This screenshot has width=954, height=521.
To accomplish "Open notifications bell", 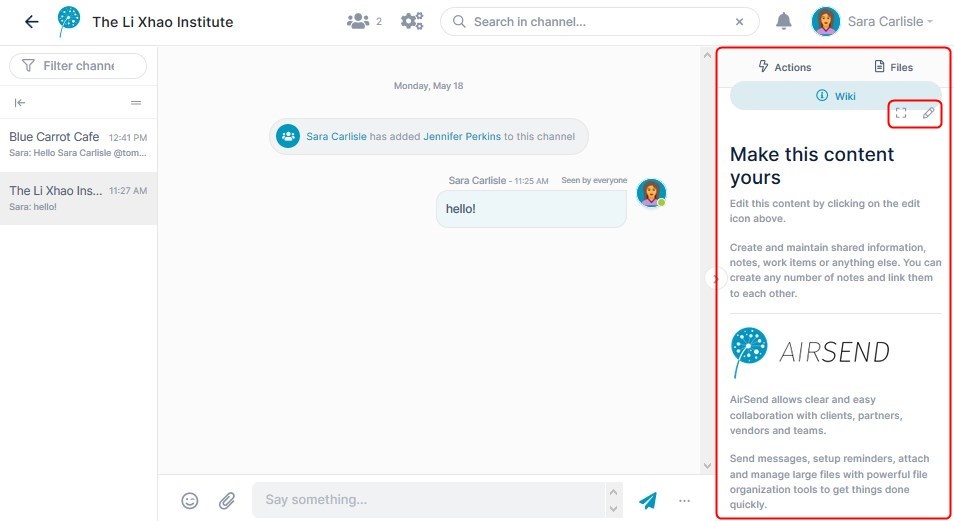I will pyautogui.click(x=784, y=21).
